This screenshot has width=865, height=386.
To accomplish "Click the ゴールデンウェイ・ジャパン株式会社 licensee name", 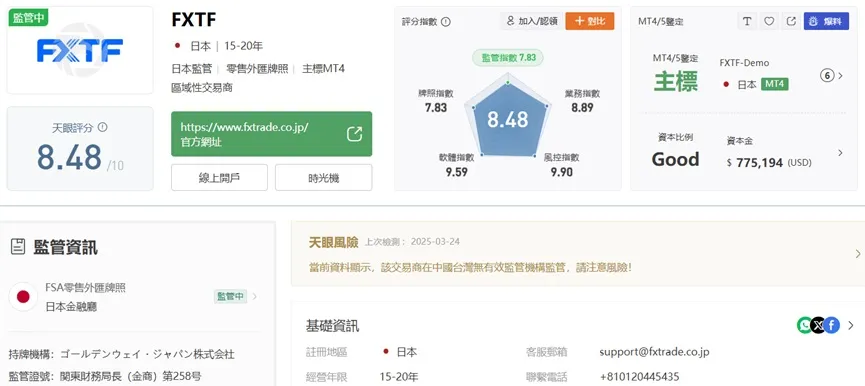I will [147, 354].
